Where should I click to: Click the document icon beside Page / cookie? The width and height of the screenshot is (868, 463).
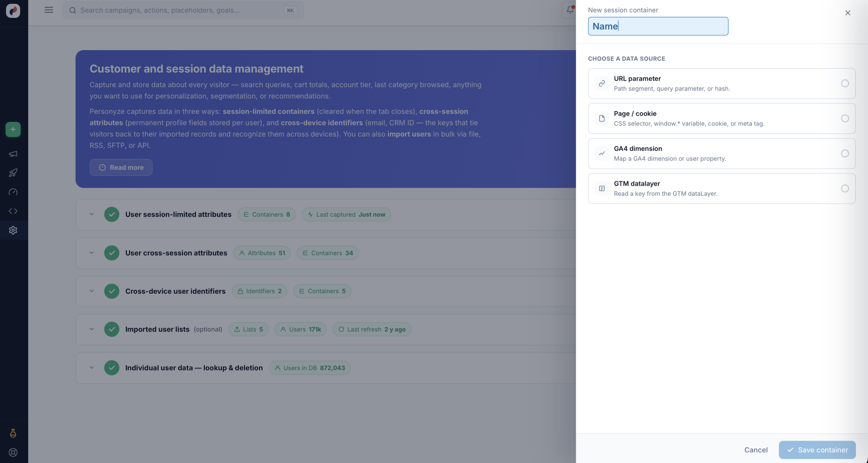602,118
